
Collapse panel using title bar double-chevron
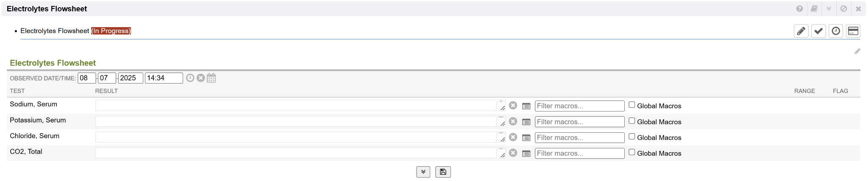pyautogui.click(x=829, y=8)
